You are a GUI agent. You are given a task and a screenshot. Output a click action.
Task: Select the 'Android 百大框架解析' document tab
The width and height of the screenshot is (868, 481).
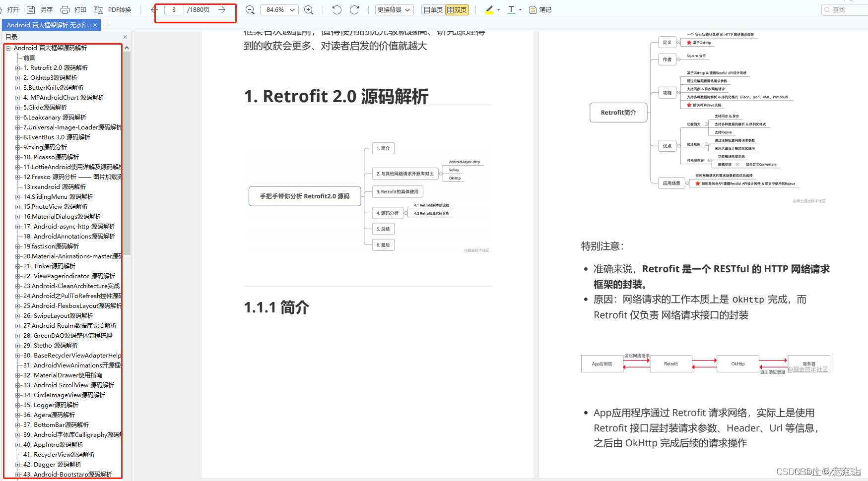47,24
